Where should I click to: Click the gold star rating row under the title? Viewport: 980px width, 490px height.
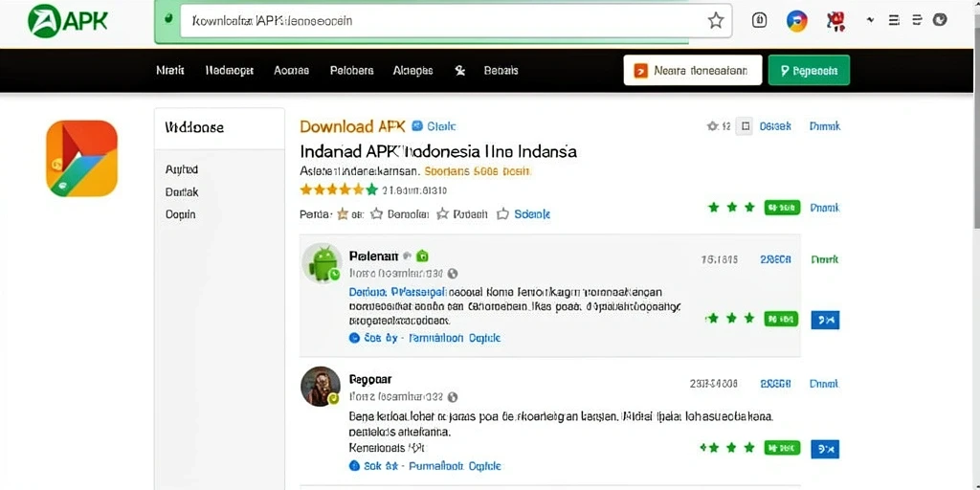339,189
